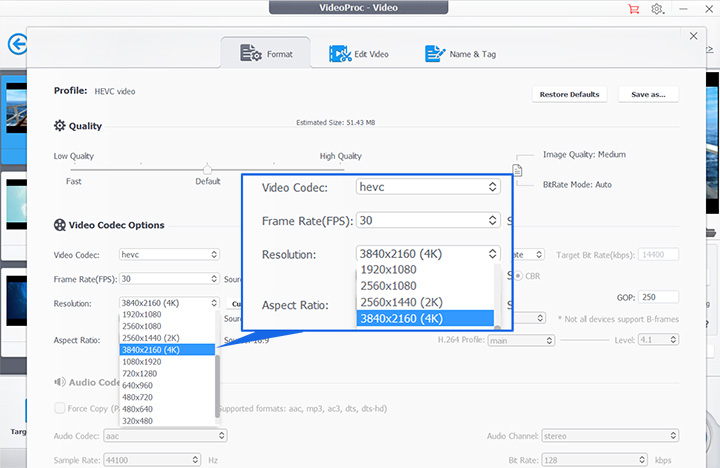This screenshot has width=720, height=468.
Task: Close the format settings dialog
Action: [693, 36]
